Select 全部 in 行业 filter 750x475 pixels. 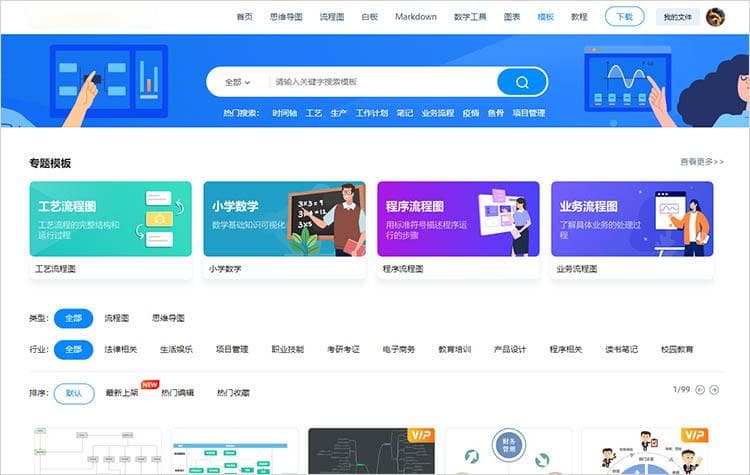click(73, 349)
